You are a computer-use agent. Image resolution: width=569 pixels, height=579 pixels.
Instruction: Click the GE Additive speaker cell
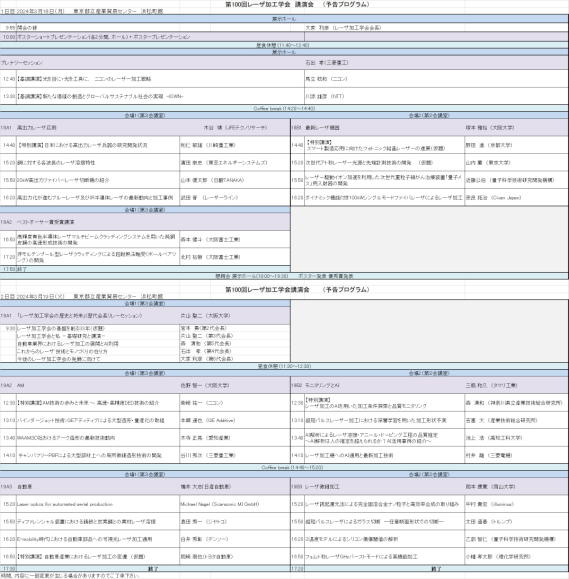point(235,420)
